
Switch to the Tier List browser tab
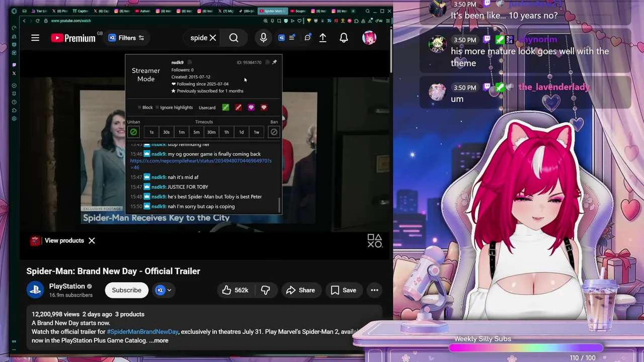(x=40, y=11)
